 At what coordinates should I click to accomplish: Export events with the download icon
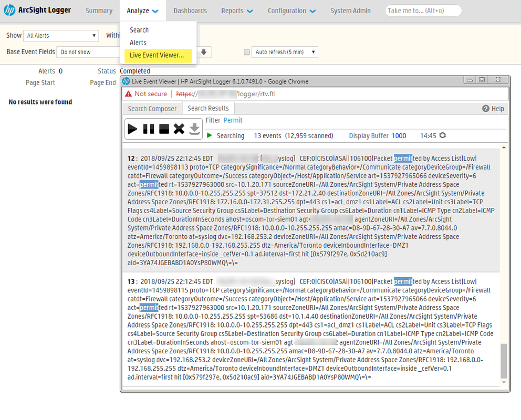(x=194, y=129)
